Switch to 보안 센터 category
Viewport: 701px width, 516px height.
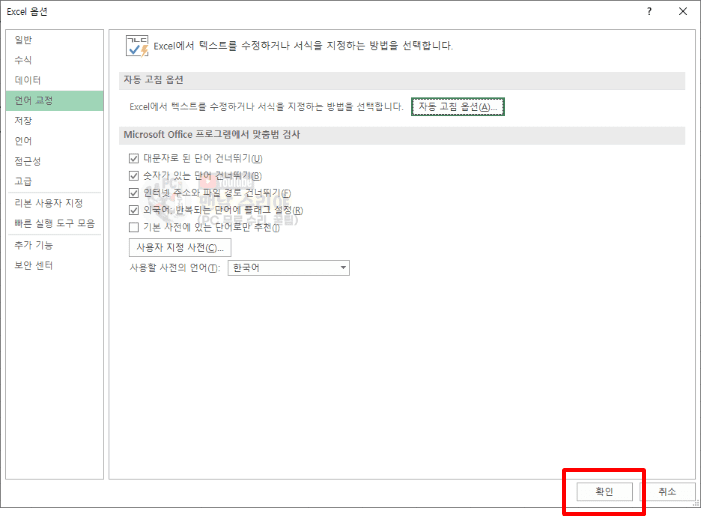tap(33, 265)
